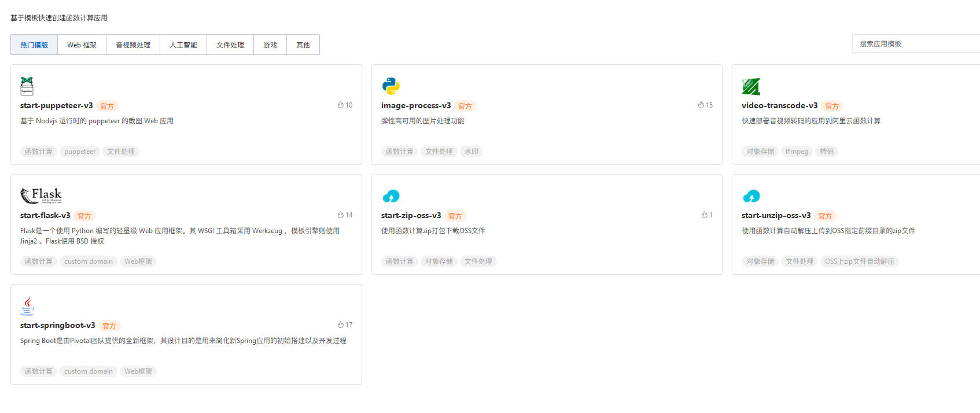Open the 文件处理 tab

pyautogui.click(x=230, y=45)
